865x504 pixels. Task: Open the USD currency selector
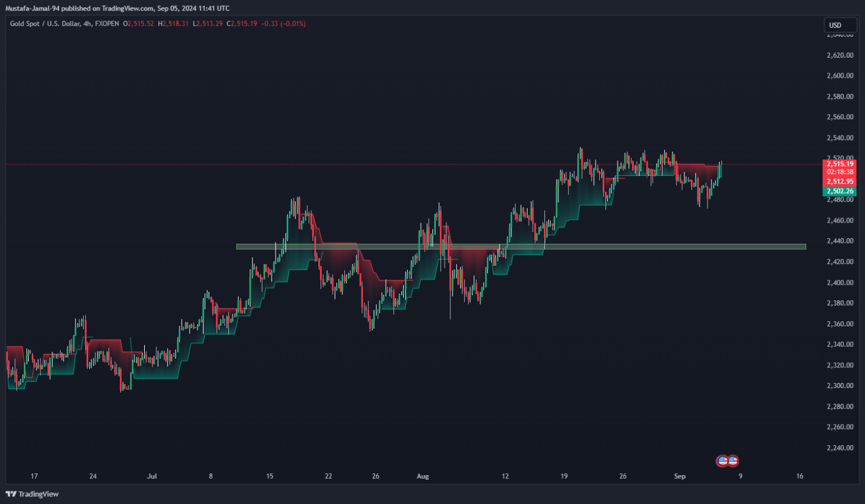pos(839,25)
